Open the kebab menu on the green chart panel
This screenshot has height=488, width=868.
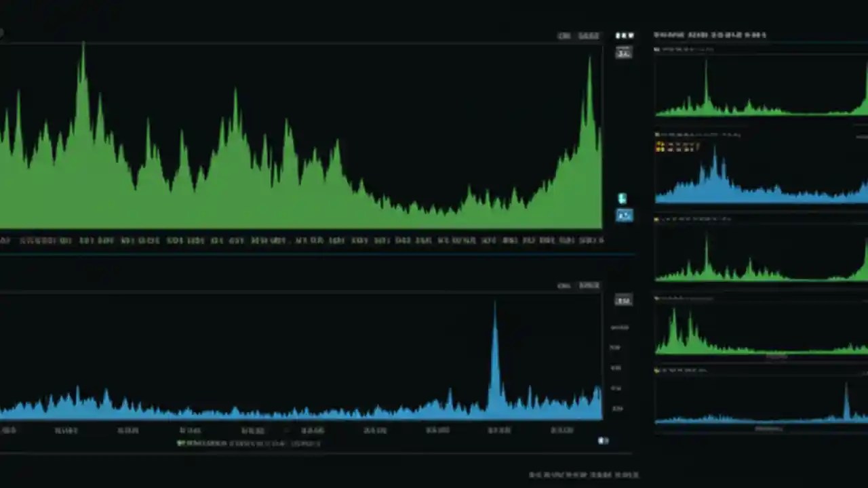(624, 35)
